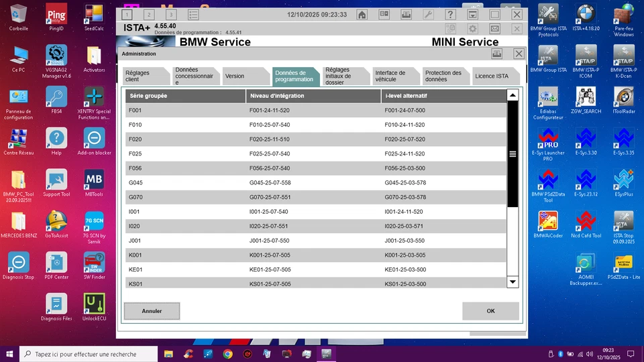Open the Données concessionnaire tab
This screenshot has height=362, width=644.
pos(195,76)
